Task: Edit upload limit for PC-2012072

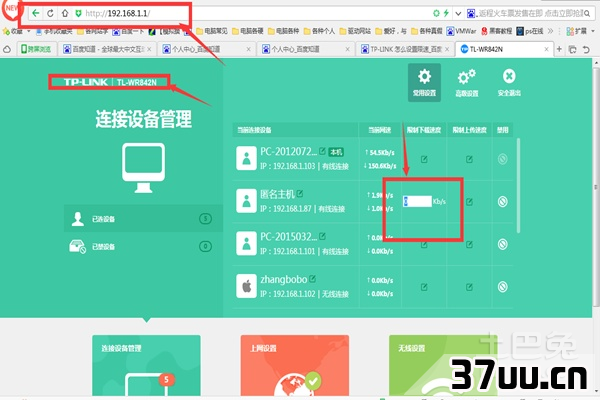Action: point(469,159)
